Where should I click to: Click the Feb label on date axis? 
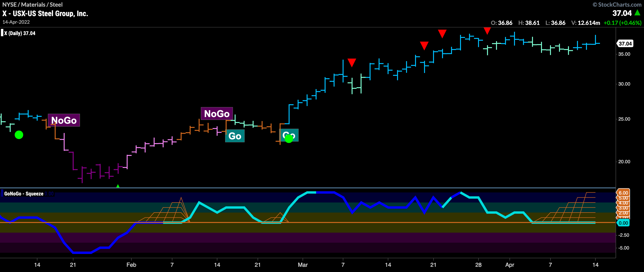(x=131, y=265)
